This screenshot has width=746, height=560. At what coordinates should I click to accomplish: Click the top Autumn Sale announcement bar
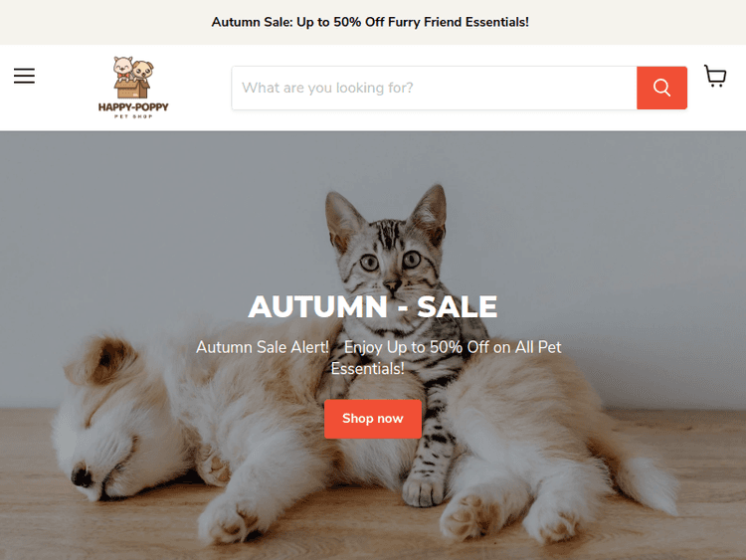tap(370, 22)
